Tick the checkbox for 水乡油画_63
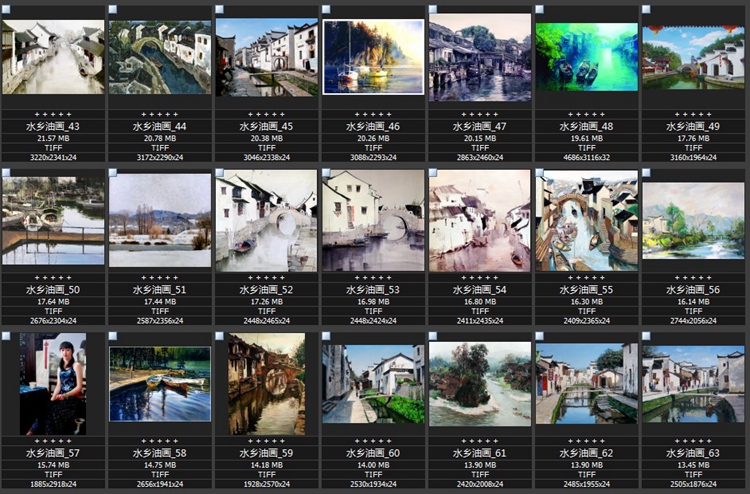This screenshot has width=750, height=494. [x=646, y=336]
